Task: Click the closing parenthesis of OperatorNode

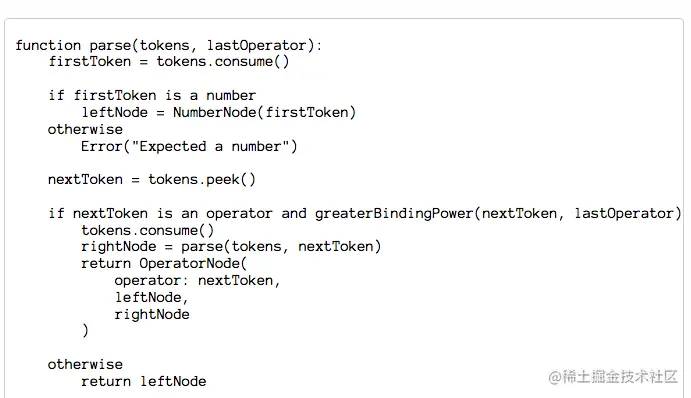Action: [x=85, y=330]
